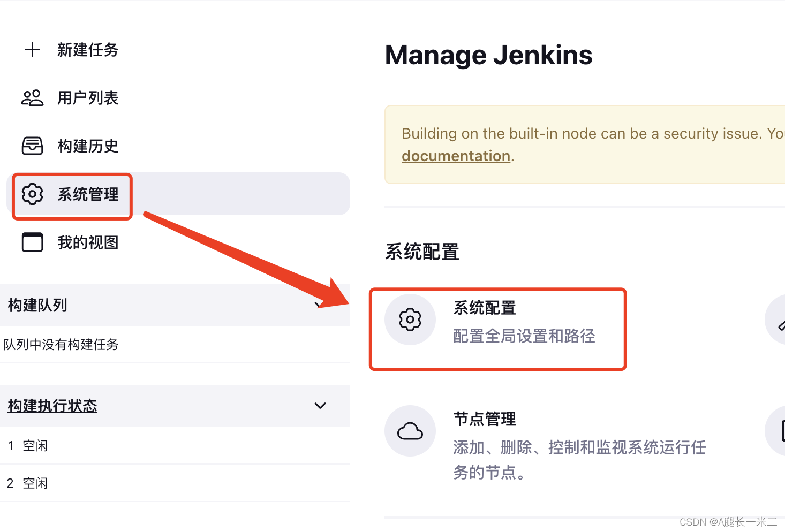Viewport: 785px width, 532px height.
Task: Select 系统管理 in the sidebar
Action: (x=178, y=194)
